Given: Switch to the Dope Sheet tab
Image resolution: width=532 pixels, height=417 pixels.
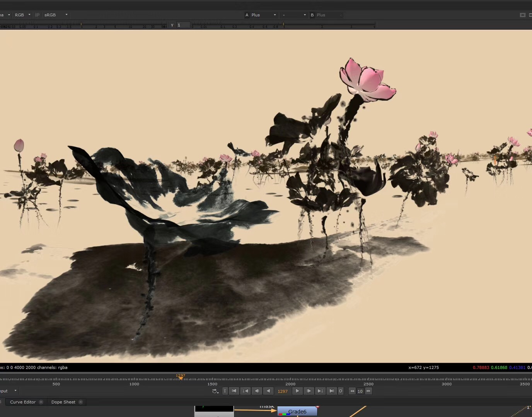Looking at the screenshot, I should pyautogui.click(x=63, y=402).
